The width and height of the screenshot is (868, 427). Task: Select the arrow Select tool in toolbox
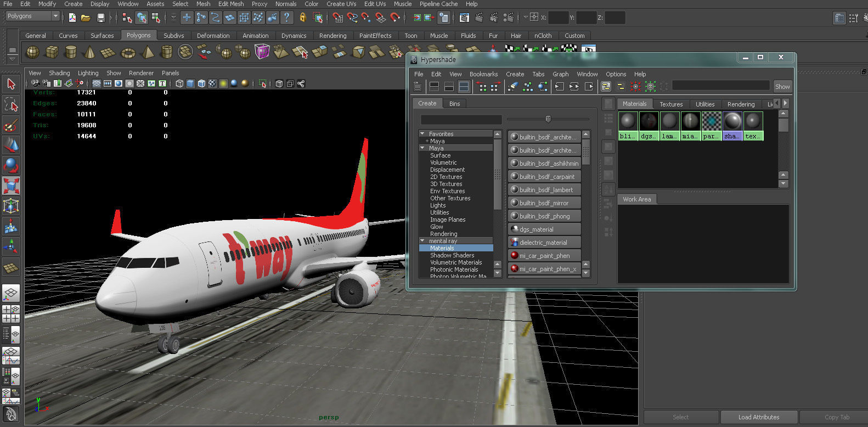11,84
